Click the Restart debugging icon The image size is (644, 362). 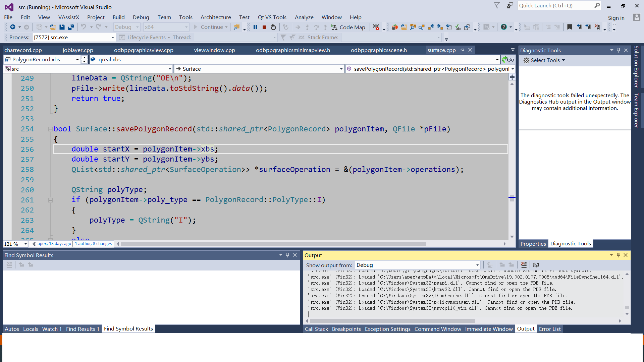[x=273, y=27]
